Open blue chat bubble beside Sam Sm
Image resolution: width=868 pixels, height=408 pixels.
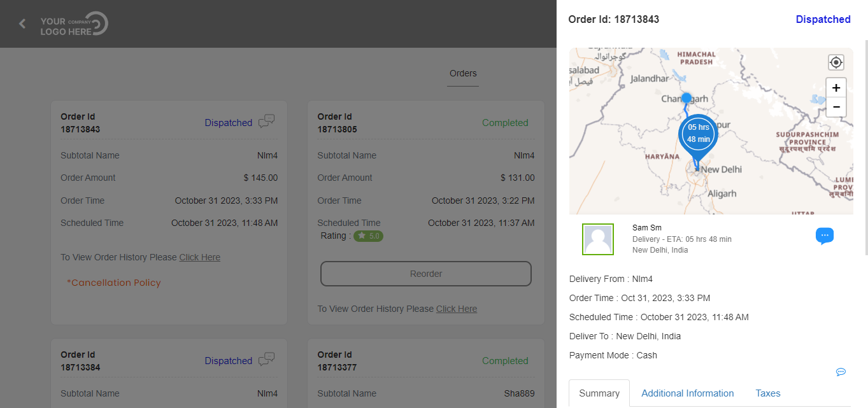[x=824, y=236]
